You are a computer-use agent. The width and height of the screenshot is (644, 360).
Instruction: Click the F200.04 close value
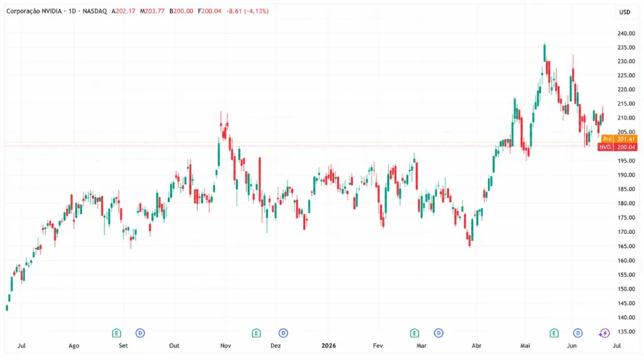(209, 11)
